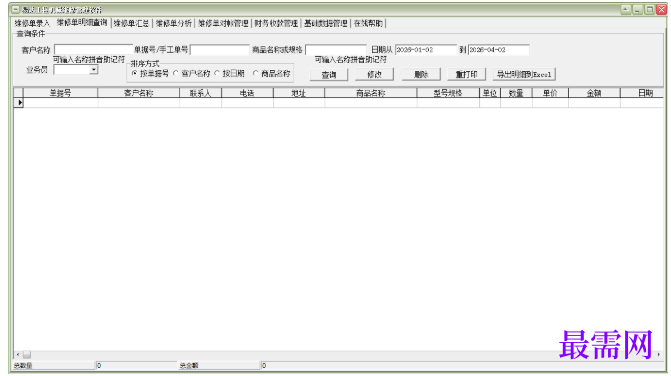The width and height of the screenshot is (671, 376).
Task: Click the 重打印 button
Action: click(466, 74)
